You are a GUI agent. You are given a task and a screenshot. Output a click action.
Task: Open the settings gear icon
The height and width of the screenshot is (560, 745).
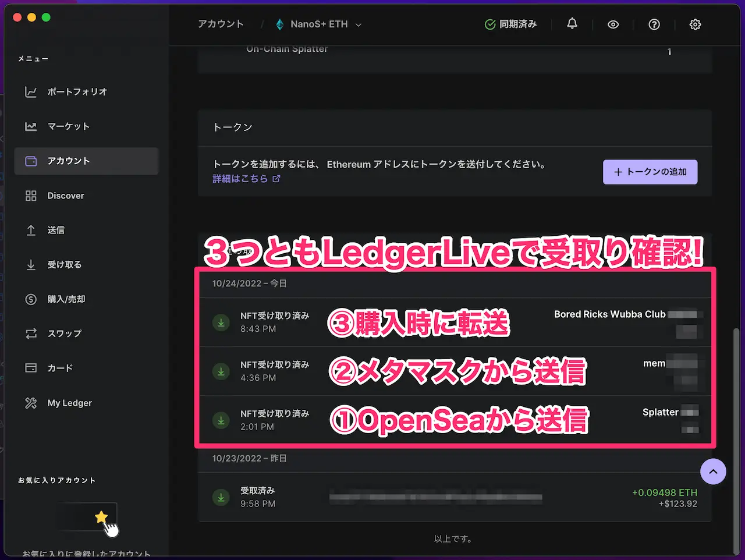tap(695, 24)
